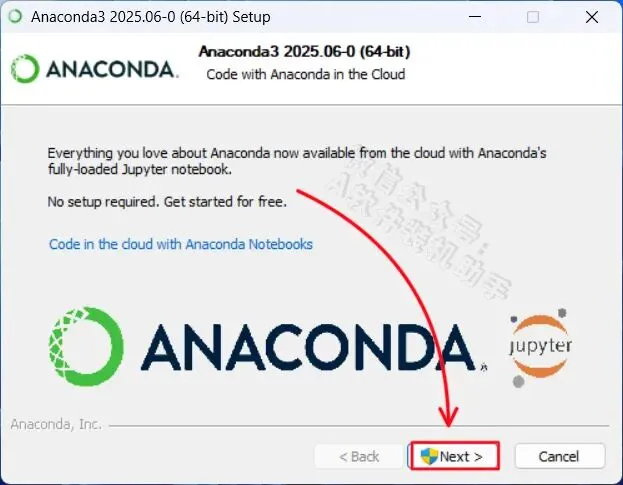The image size is (623, 485).
Task: Click the ANACONDA wordmark in the header banner
Action: point(112,70)
